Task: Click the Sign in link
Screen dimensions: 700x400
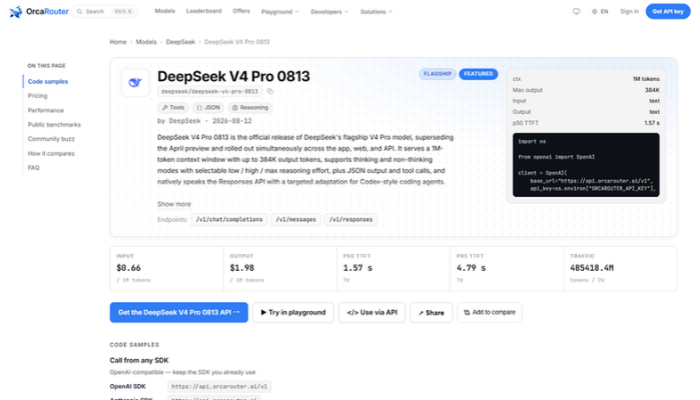Action: 629,12
